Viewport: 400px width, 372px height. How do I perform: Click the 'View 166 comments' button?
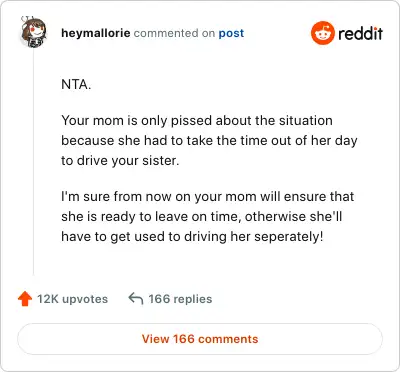pos(200,339)
